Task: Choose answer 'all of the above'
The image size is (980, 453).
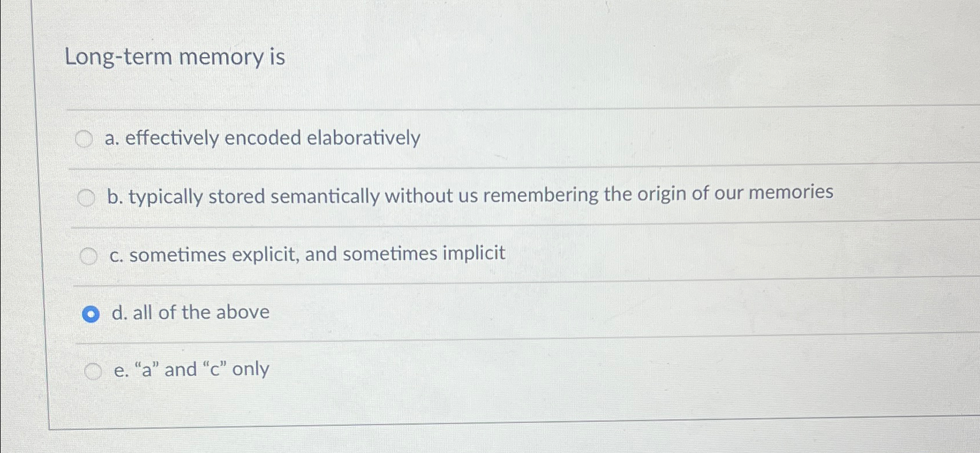Action: click(x=190, y=312)
